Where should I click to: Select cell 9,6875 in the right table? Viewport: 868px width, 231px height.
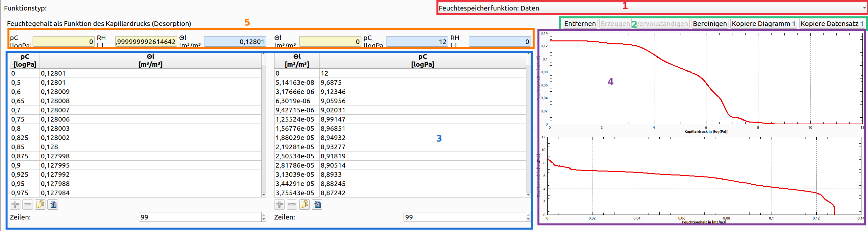point(423,83)
